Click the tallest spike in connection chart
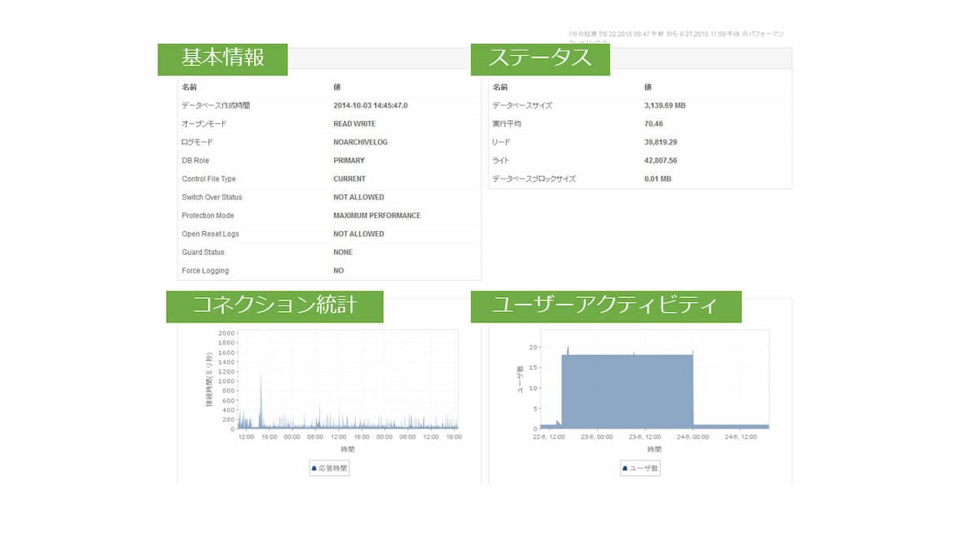The width and height of the screenshot is (980, 551). pyautogui.click(x=261, y=380)
